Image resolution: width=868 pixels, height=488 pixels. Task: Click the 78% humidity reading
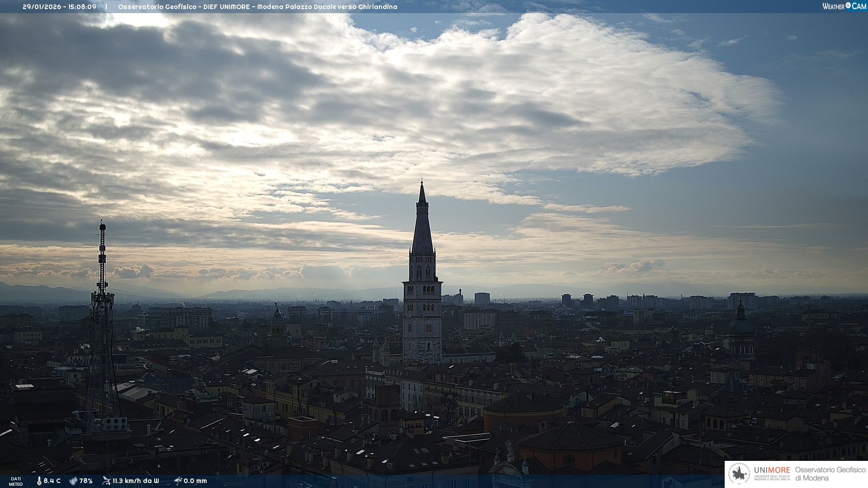point(86,481)
